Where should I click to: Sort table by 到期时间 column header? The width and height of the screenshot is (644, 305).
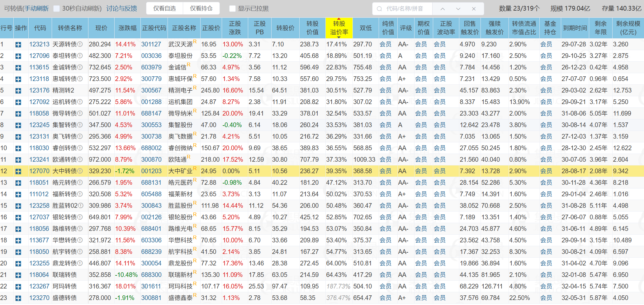click(575, 28)
